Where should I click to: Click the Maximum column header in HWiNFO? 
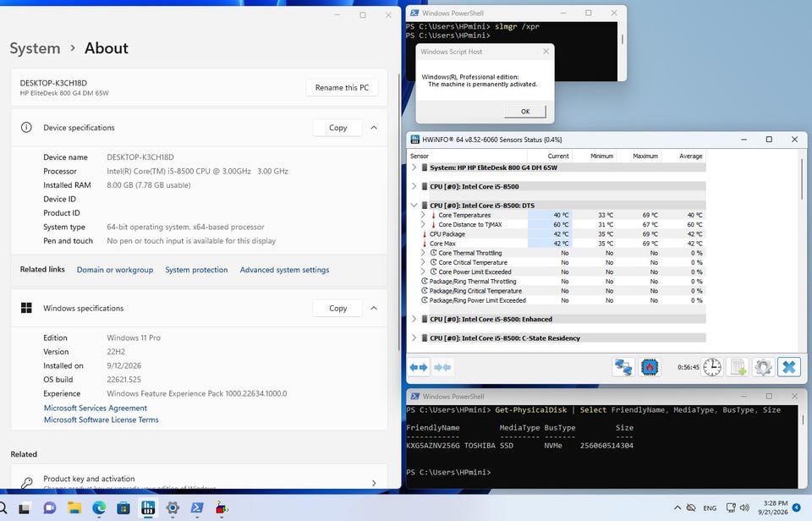pyautogui.click(x=639, y=156)
